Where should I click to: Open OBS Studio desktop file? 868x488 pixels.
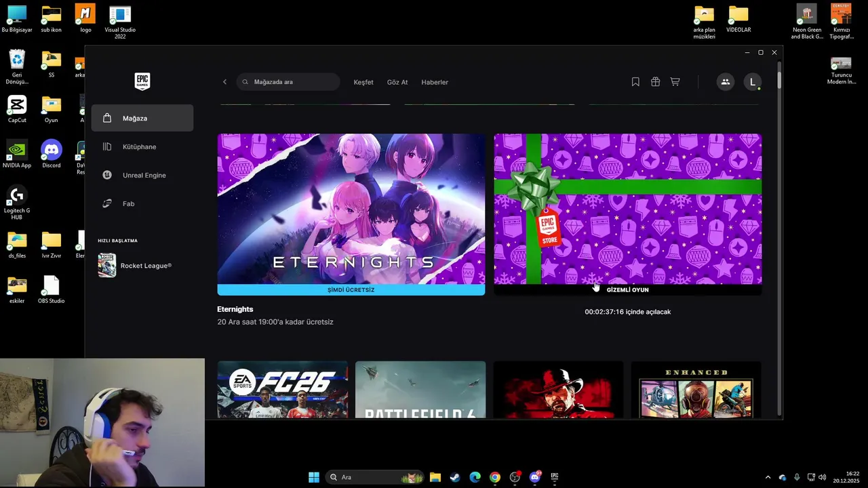[x=51, y=290]
